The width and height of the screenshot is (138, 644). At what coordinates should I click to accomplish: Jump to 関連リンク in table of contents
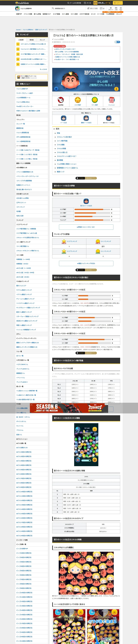(x=61, y=172)
